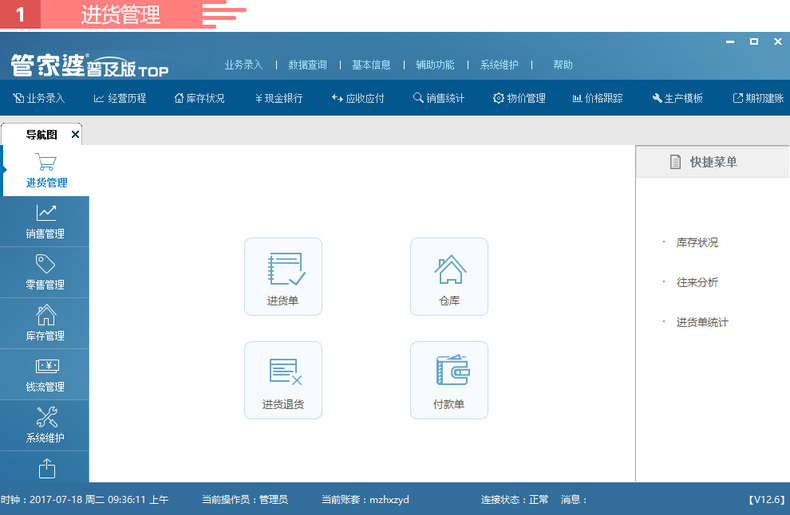This screenshot has width=790, height=515.
Task: Open the 付款单 payment voucher icon
Action: tap(449, 380)
